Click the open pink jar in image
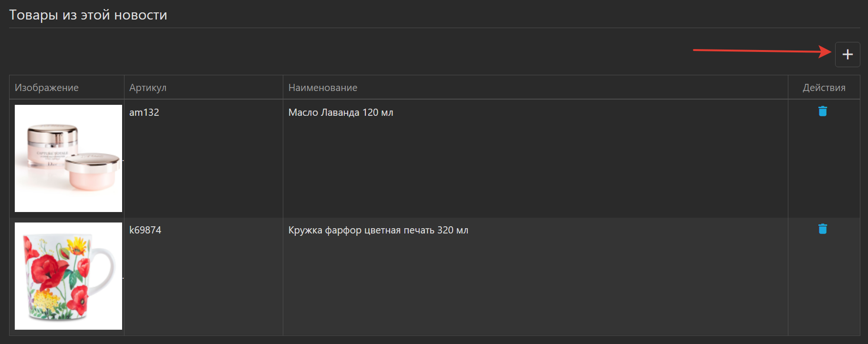Screen dimensions: 868x344 93,172
